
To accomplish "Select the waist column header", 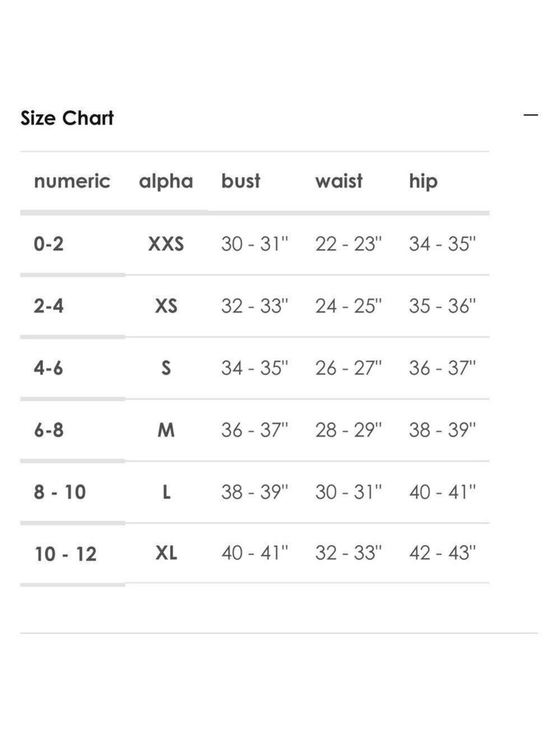I will 339,181.
